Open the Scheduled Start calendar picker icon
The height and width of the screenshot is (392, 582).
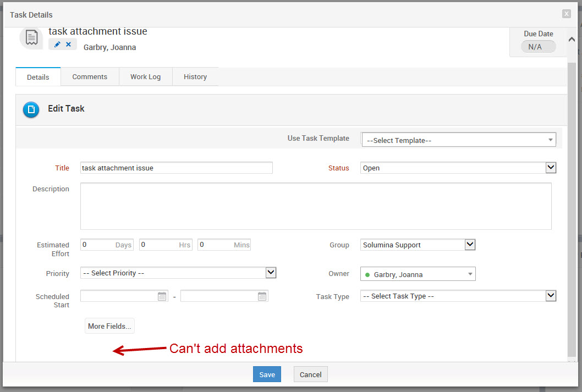pyautogui.click(x=162, y=296)
